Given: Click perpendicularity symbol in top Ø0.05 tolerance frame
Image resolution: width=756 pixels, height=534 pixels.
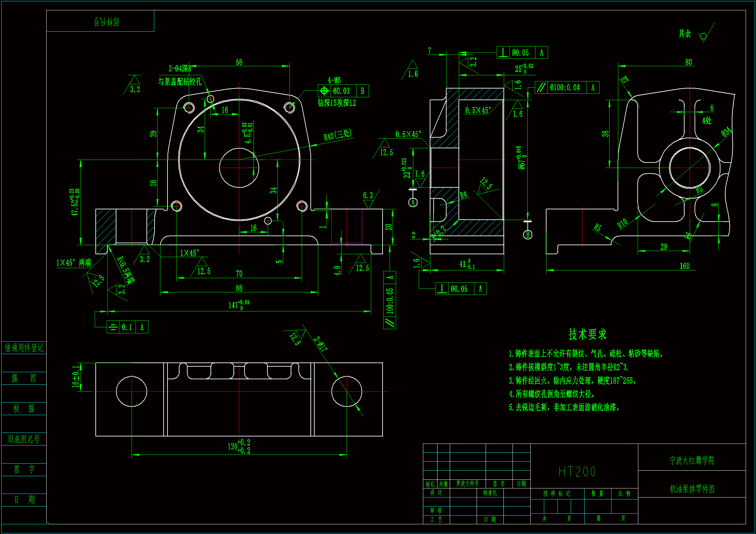Looking at the screenshot, I should pos(503,53).
